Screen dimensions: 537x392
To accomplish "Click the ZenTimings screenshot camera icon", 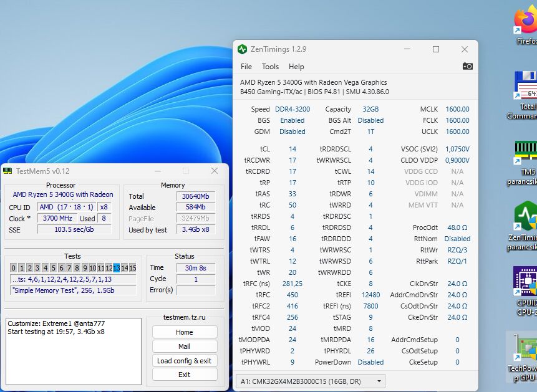I will pyautogui.click(x=468, y=66).
